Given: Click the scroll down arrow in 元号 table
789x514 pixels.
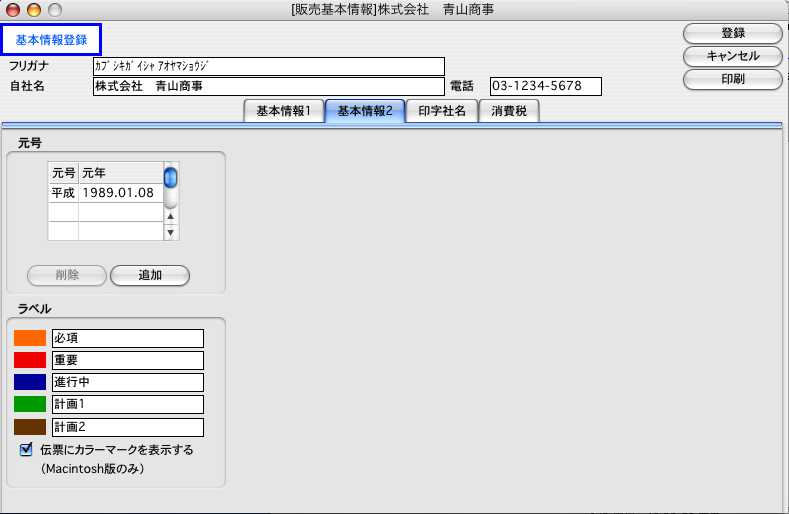Looking at the screenshot, I should click(171, 232).
